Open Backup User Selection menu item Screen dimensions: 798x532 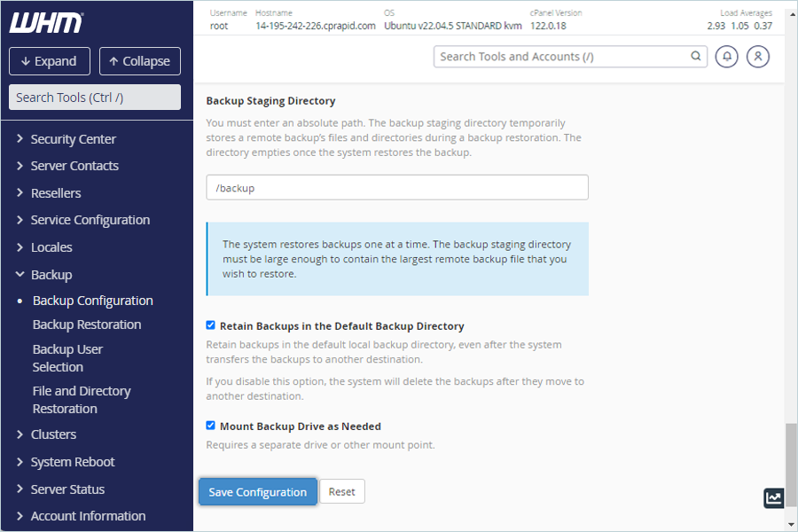click(67, 358)
